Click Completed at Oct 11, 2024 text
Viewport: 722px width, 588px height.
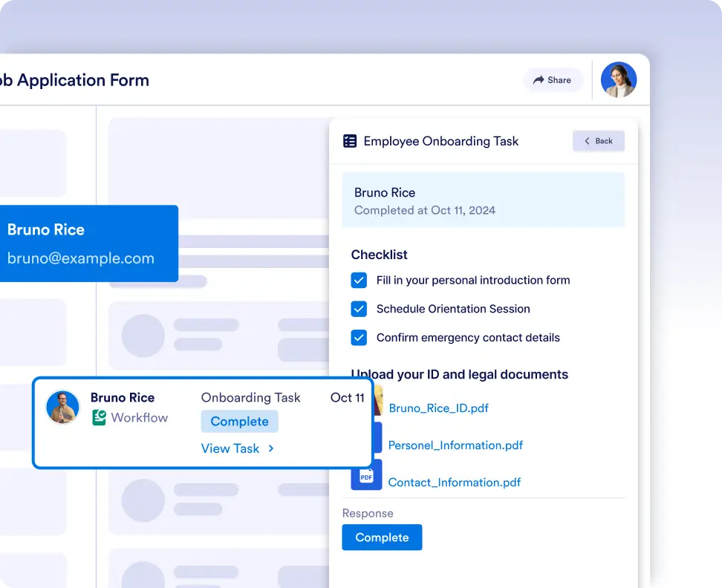pos(425,210)
